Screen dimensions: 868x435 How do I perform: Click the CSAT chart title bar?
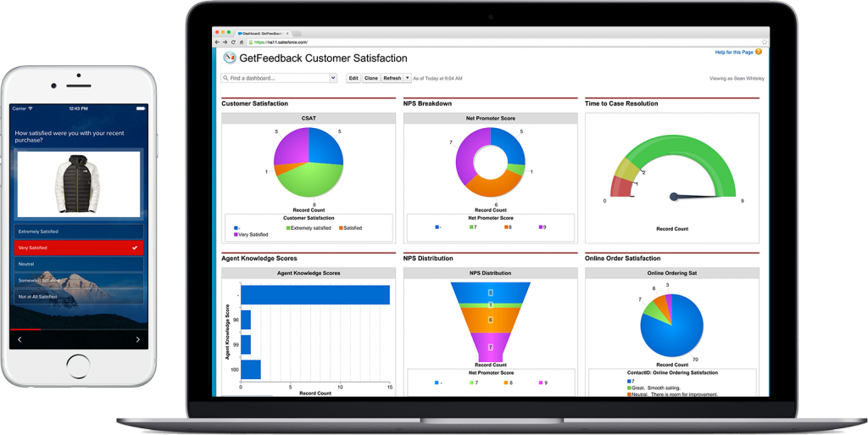(x=309, y=119)
